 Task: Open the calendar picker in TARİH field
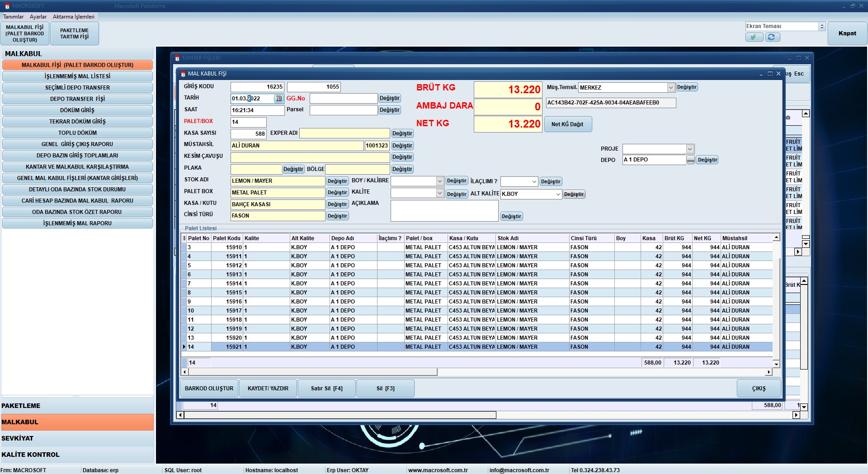tap(278, 99)
